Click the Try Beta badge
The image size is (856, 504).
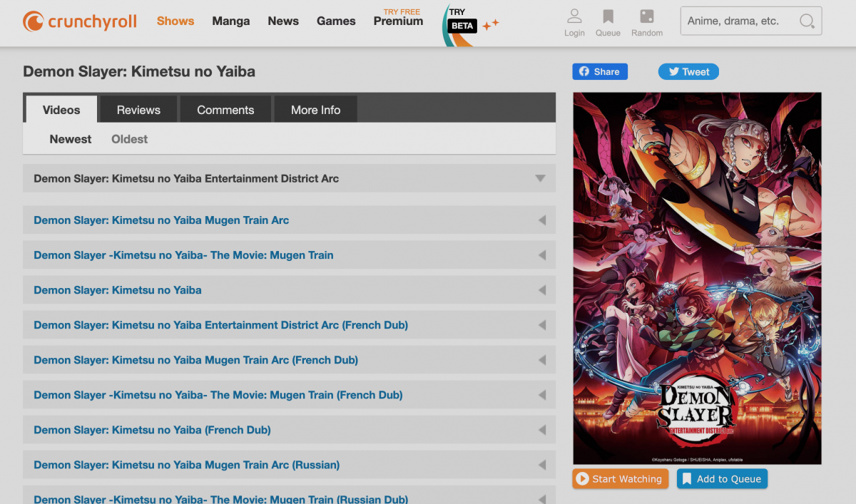tap(462, 25)
